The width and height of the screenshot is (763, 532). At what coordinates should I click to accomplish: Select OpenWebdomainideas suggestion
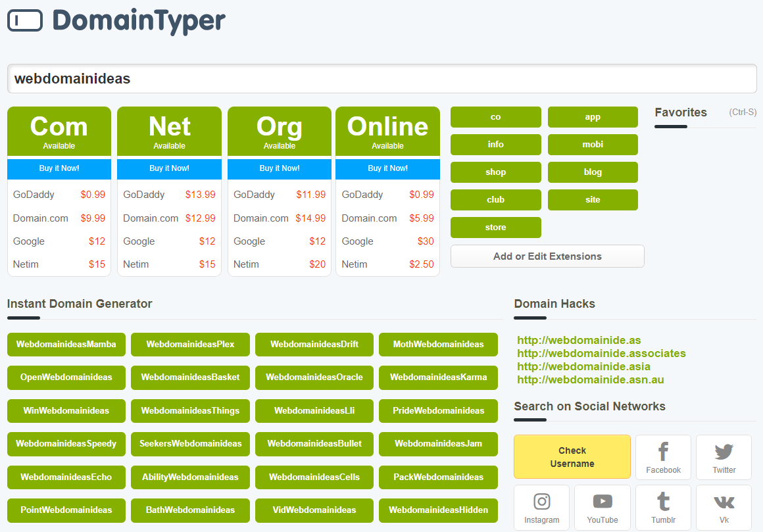(66, 377)
